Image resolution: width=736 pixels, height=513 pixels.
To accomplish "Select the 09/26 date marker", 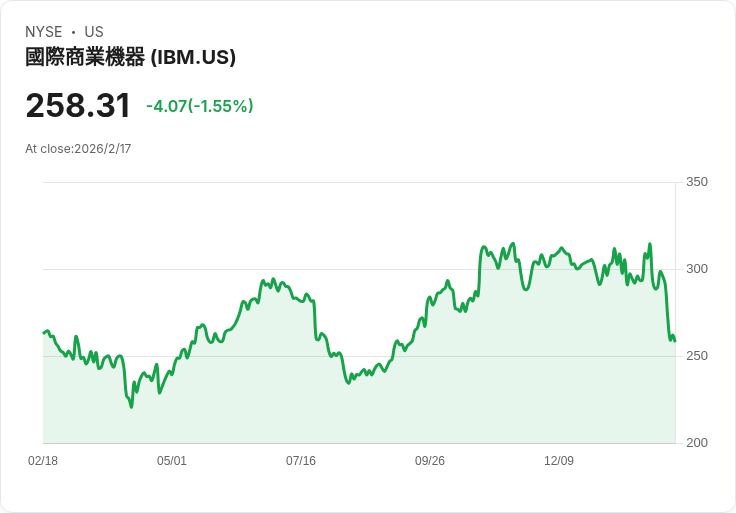I will click(x=430, y=461).
